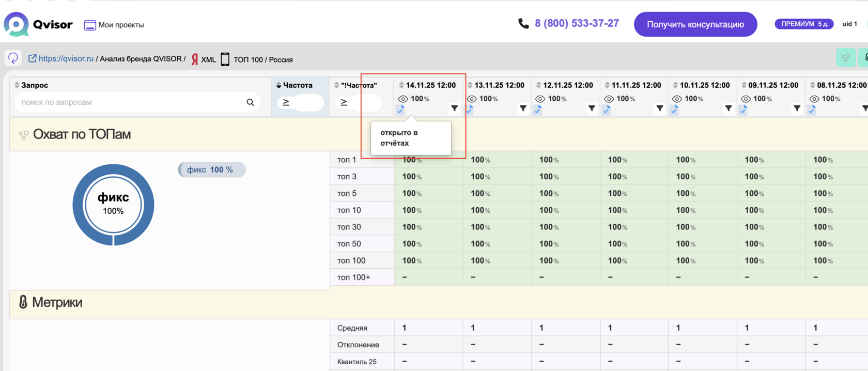Click the teal bubbles icon at top right

[x=846, y=58]
